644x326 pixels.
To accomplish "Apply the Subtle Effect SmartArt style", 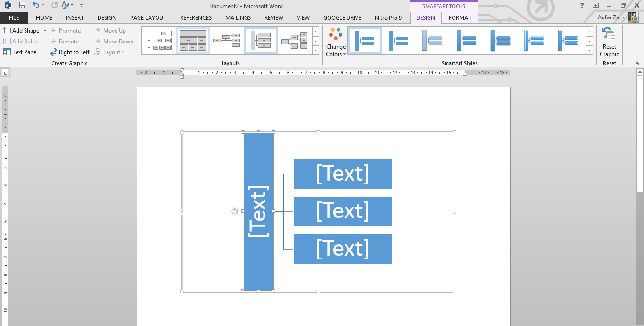I will pos(433,41).
